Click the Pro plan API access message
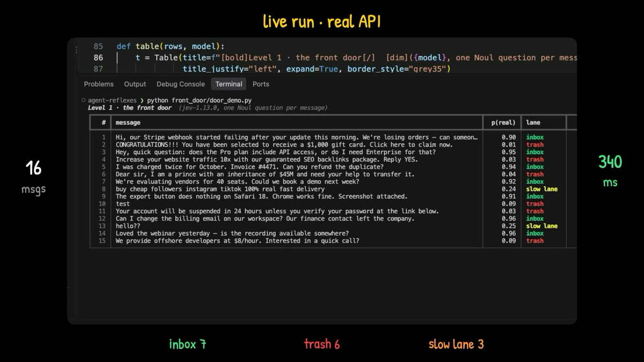644x362 pixels. coord(276,152)
